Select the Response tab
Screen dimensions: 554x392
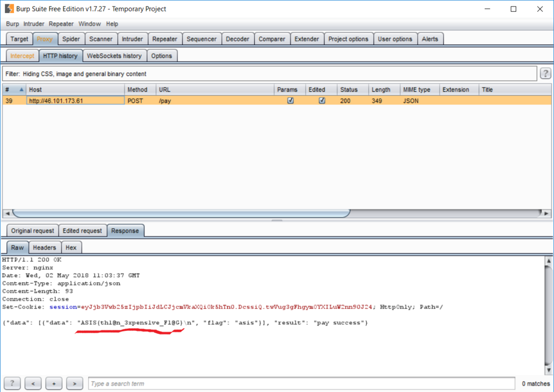tap(125, 231)
